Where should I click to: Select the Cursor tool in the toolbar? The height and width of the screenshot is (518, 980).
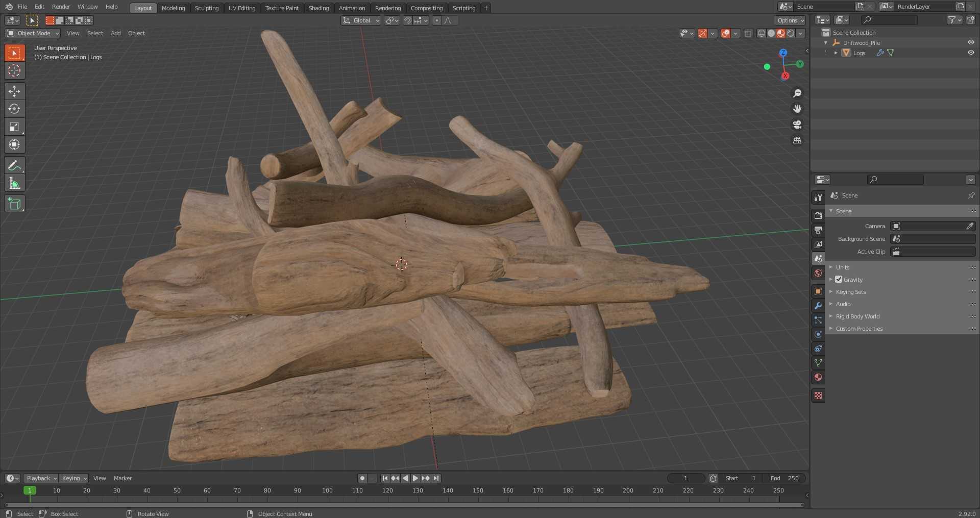pyautogui.click(x=14, y=70)
